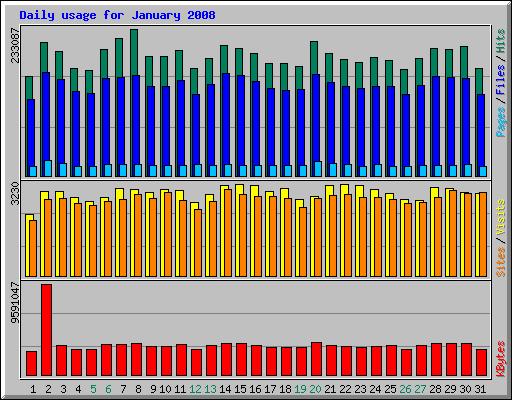Select day label 10 on the x-axis

[x=165, y=389]
